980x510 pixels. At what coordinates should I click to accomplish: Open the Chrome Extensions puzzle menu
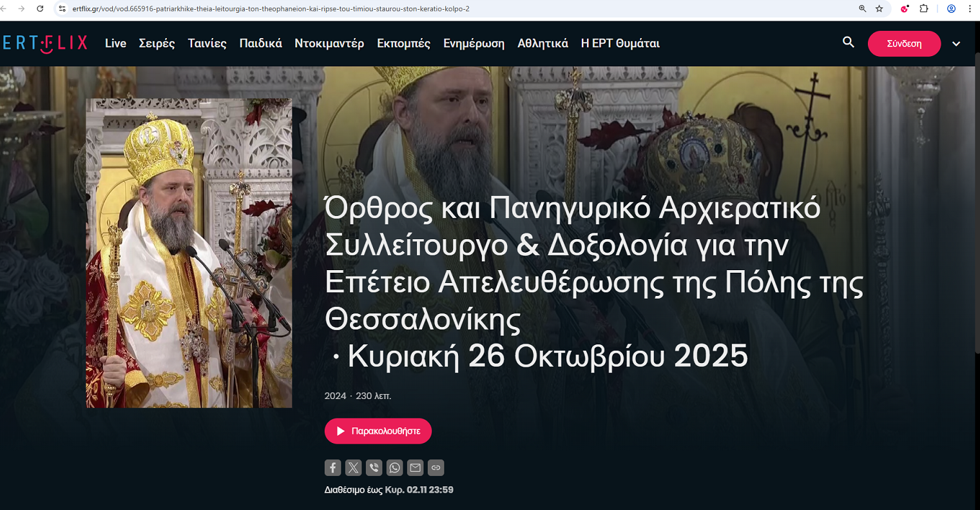924,9
